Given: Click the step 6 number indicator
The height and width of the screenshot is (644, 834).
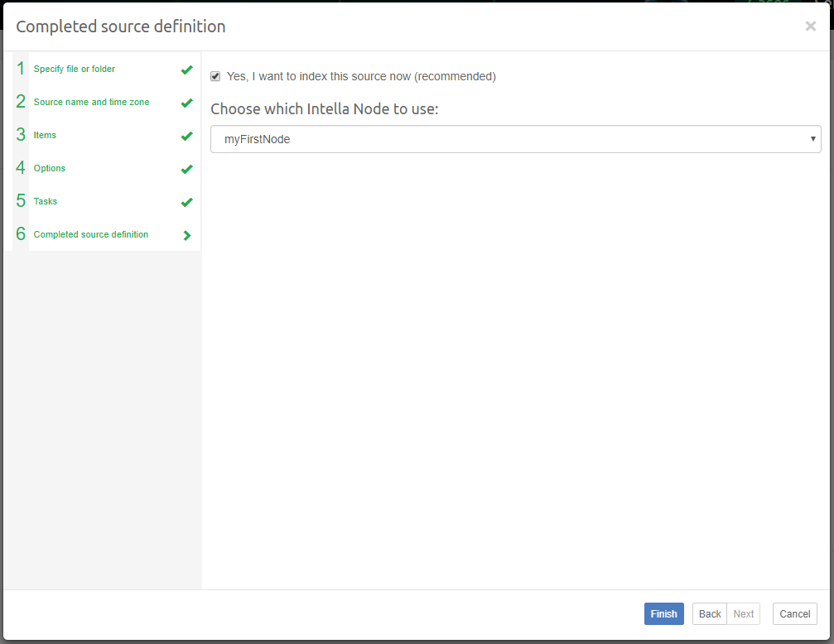Looking at the screenshot, I should click(x=20, y=234).
